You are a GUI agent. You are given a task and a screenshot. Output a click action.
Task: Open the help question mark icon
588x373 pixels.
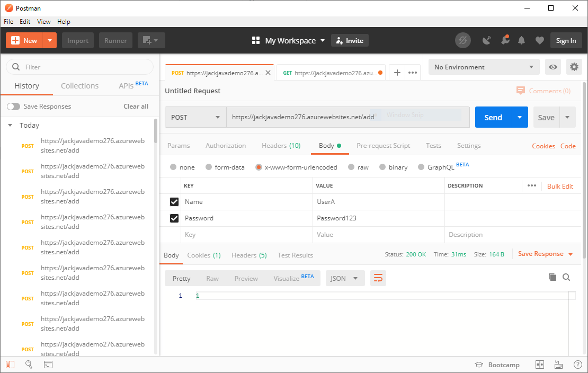[577, 365]
